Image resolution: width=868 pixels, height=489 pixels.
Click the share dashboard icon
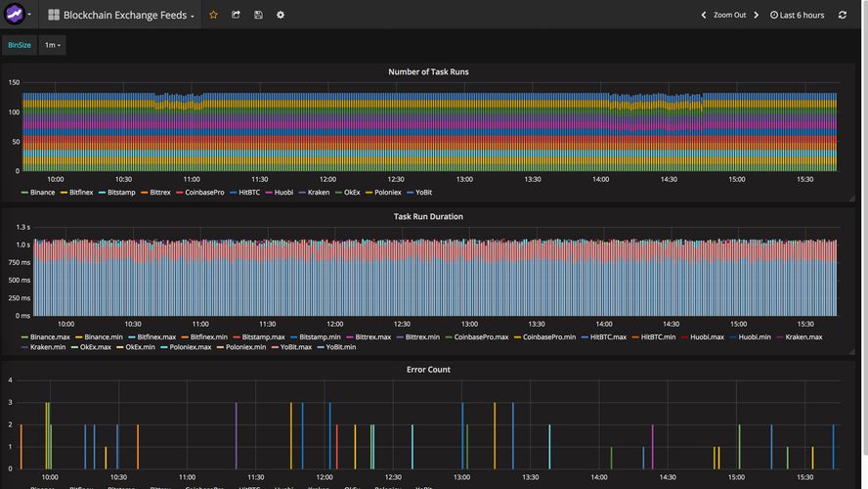pos(236,15)
